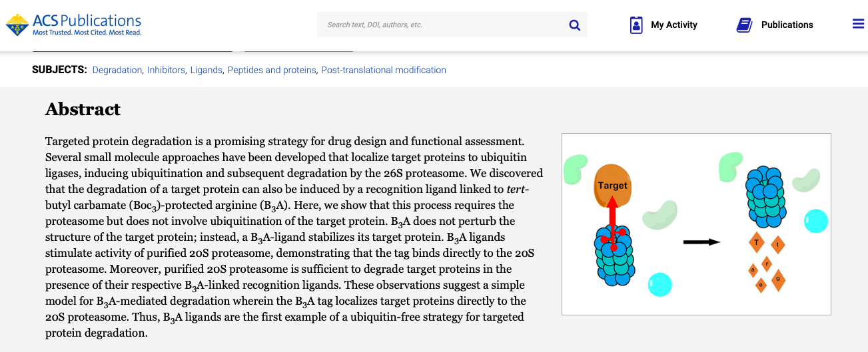The width and height of the screenshot is (868, 352).
Task: Click the black arrow in abstract figure
Action: [x=701, y=242]
